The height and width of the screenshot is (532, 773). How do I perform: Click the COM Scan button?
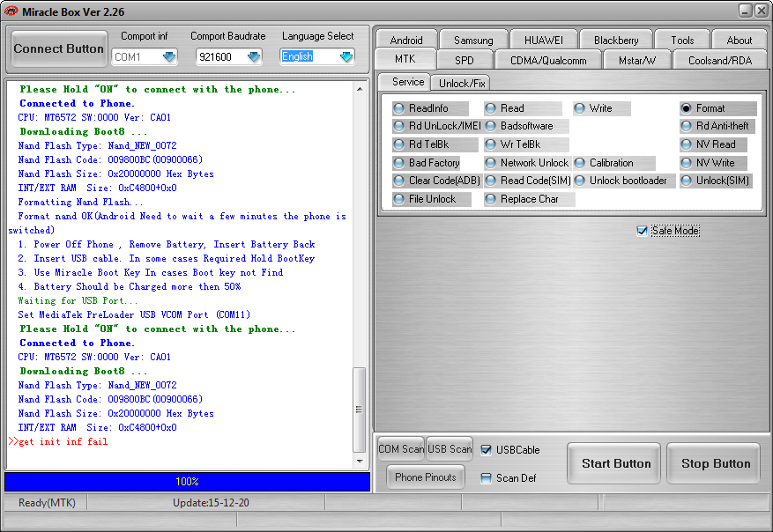tap(401, 448)
